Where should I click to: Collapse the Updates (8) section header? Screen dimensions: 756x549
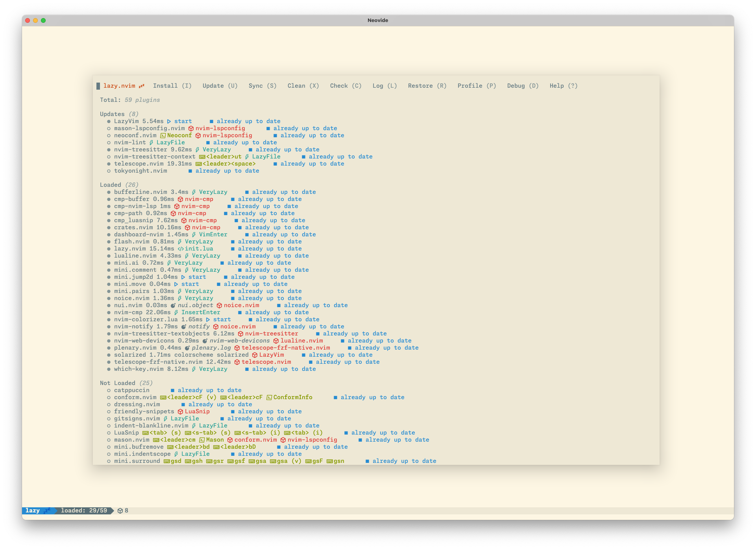point(118,114)
